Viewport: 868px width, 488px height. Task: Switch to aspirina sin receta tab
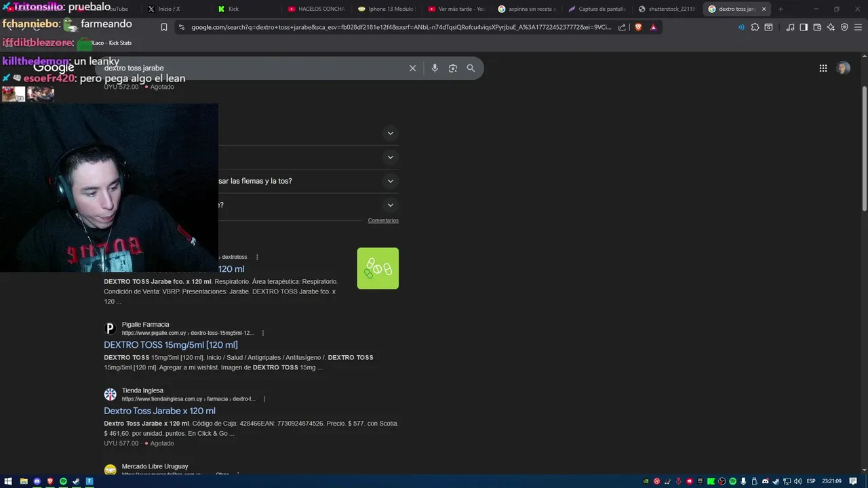[x=528, y=9]
